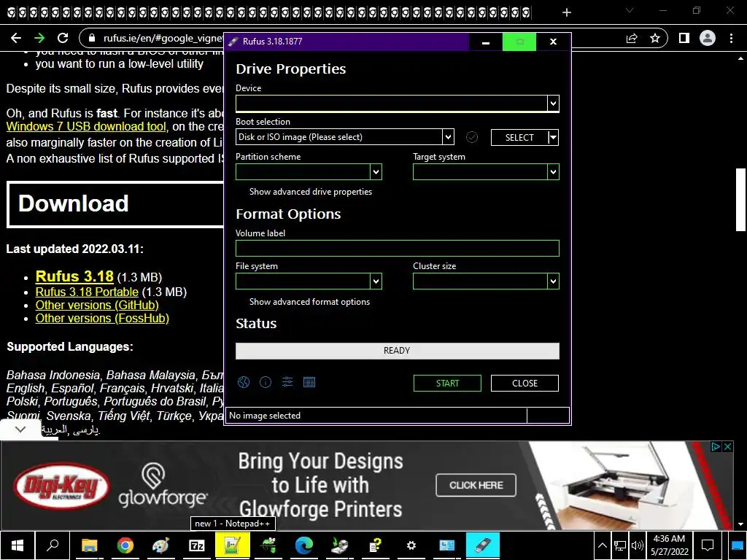747x560 pixels.
Task: Expand the File system dropdown
Action: coord(376,281)
